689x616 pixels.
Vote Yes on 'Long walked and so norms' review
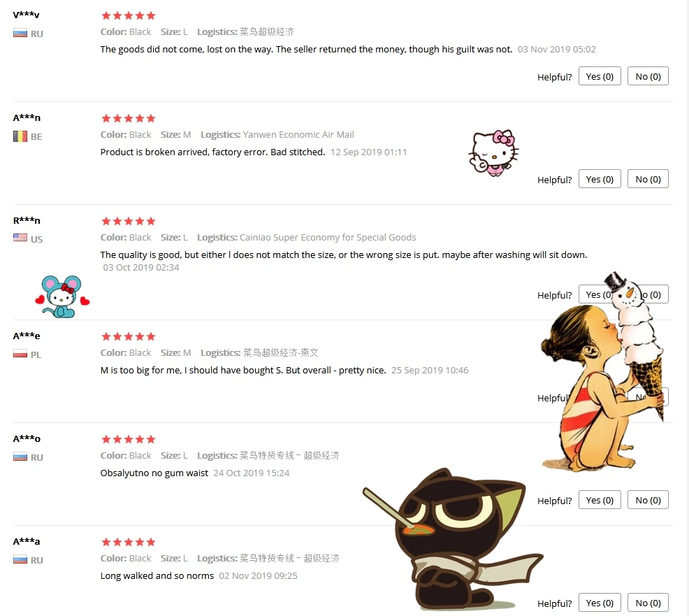(x=600, y=603)
